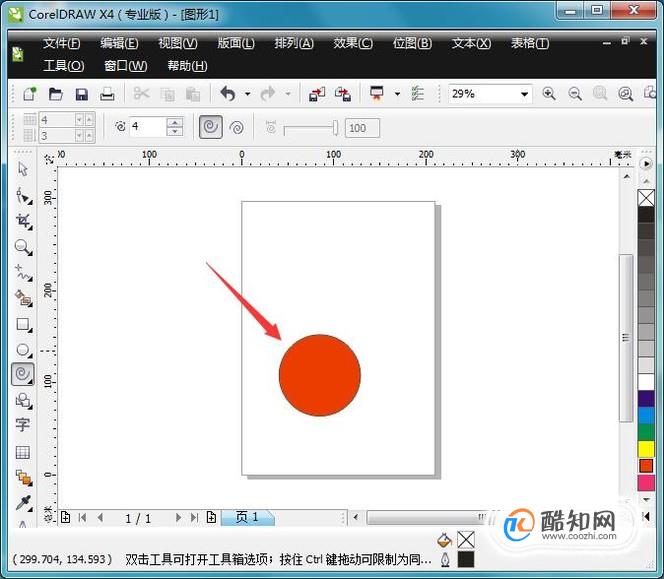This screenshot has width=664, height=579.
Task: Decrease spiral revolutions with down arrow
Action: point(174,132)
